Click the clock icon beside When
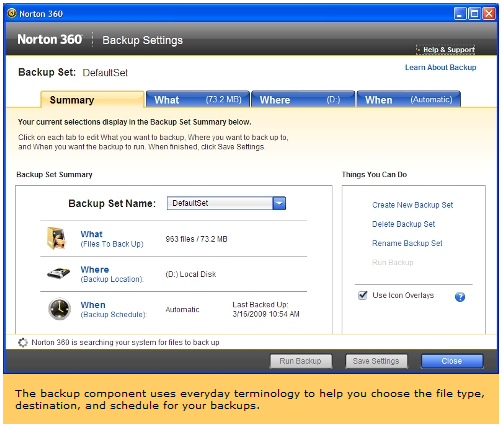502x427 pixels. coord(59,309)
